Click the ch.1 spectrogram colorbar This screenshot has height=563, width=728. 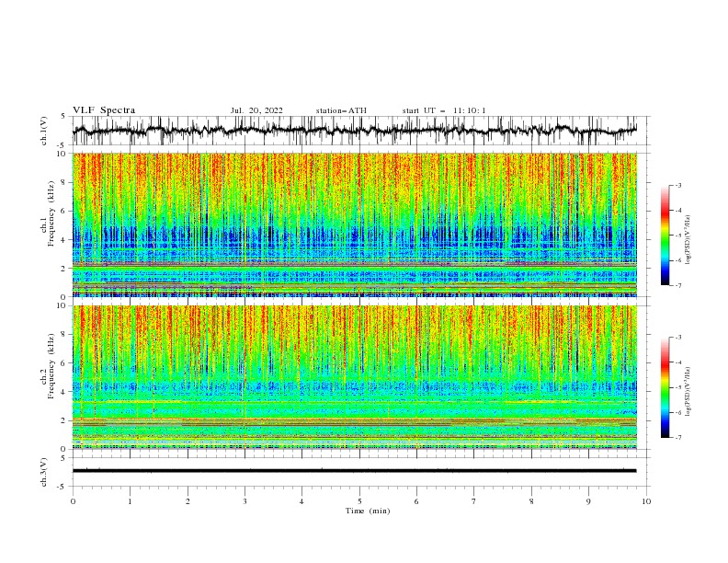(x=665, y=236)
